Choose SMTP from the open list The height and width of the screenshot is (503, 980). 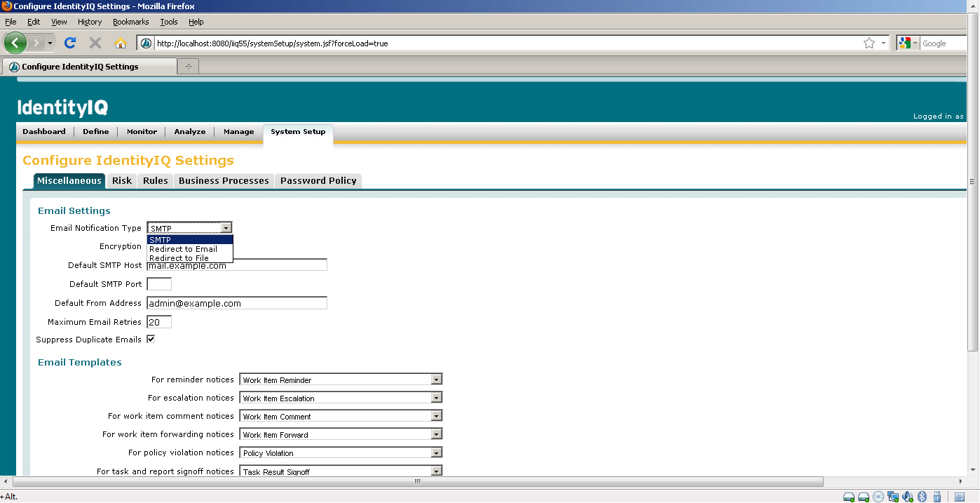[x=190, y=240]
